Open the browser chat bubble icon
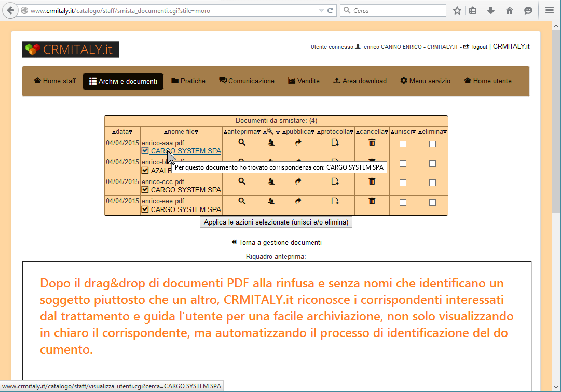The height and width of the screenshot is (392, 561). (x=528, y=11)
